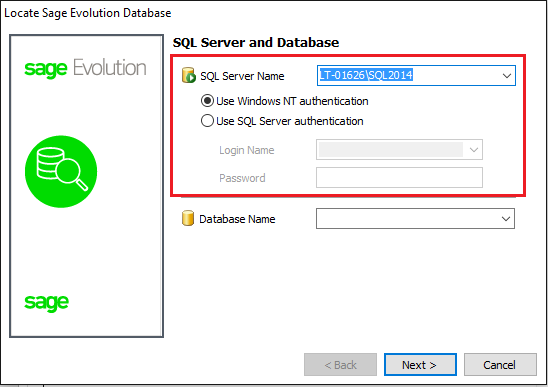Click the < Back button
The height and width of the screenshot is (387, 548).
tap(340, 365)
